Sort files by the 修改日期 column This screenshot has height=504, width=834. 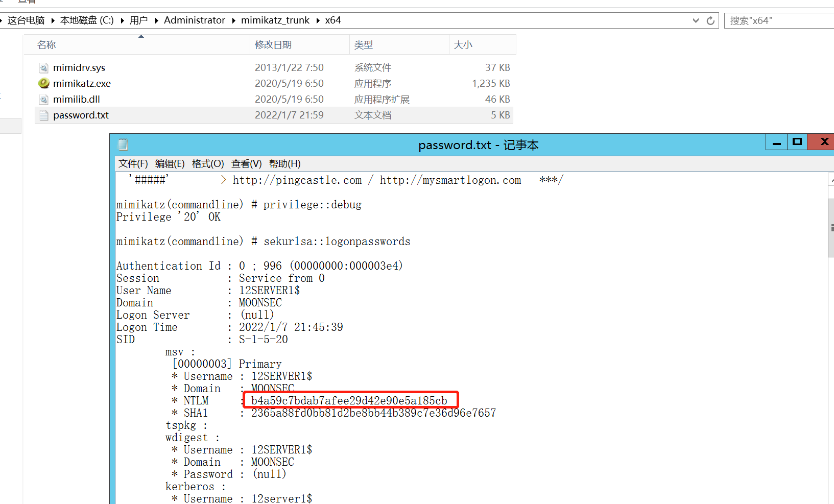click(x=274, y=44)
